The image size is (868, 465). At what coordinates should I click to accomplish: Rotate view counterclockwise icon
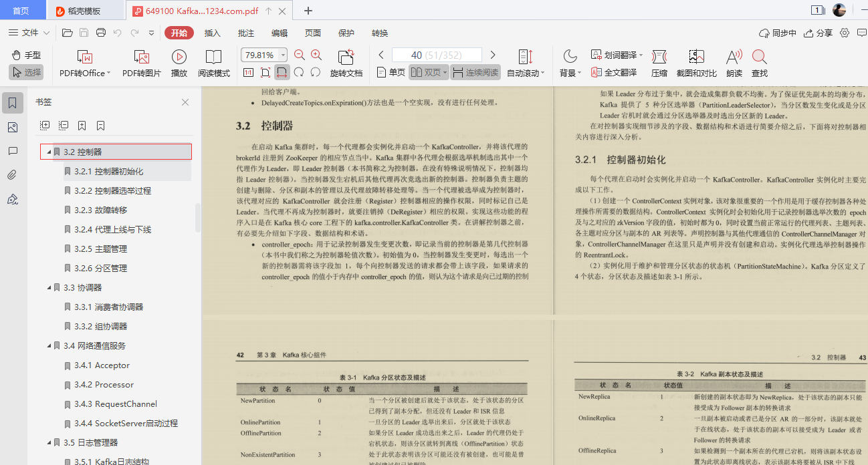click(316, 72)
